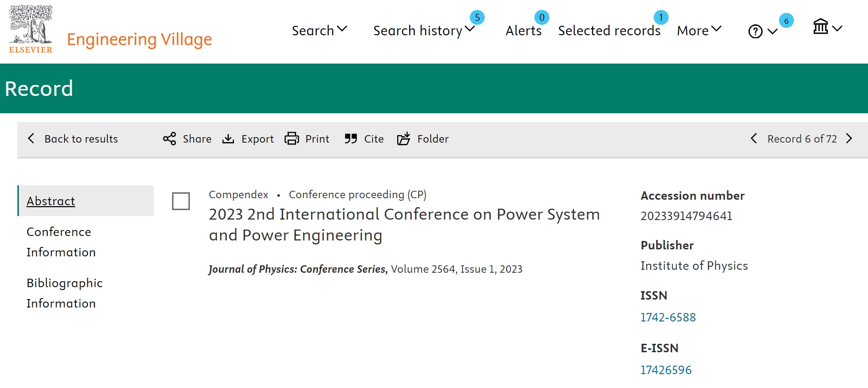Click ISSN link 1742-6588
The width and height of the screenshot is (868, 388).
click(x=668, y=317)
